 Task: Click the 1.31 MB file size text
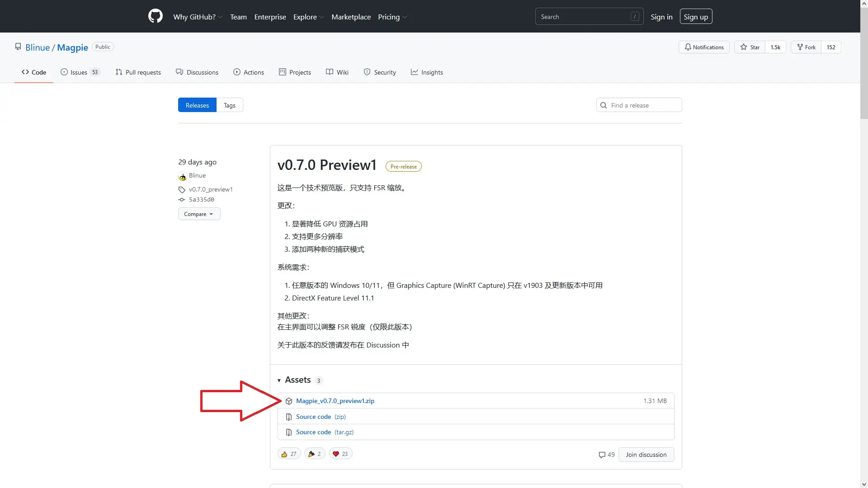click(x=655, y=401)
